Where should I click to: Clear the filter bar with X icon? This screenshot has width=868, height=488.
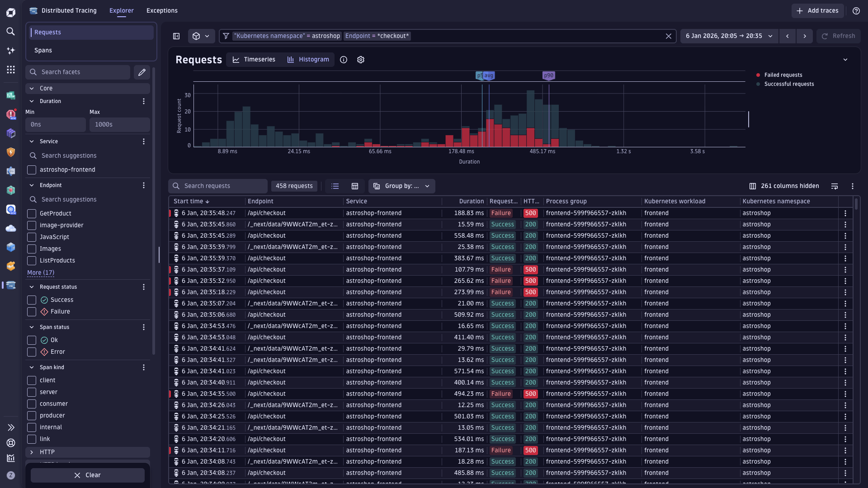point(669,36)
